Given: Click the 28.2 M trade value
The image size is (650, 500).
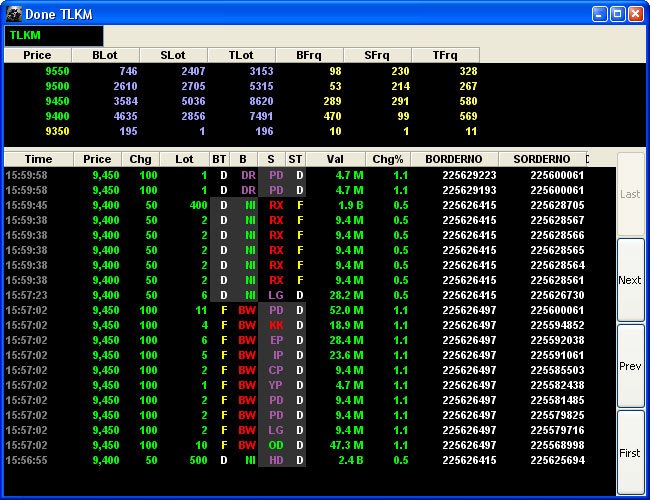Looking at the screenshot, I should click(x=347, y=295).
